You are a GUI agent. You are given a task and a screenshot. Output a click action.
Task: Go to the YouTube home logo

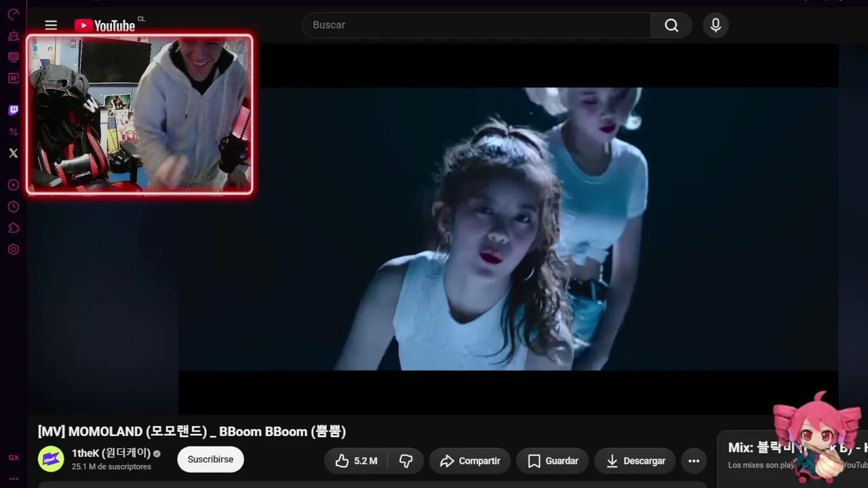pos(105,26)
